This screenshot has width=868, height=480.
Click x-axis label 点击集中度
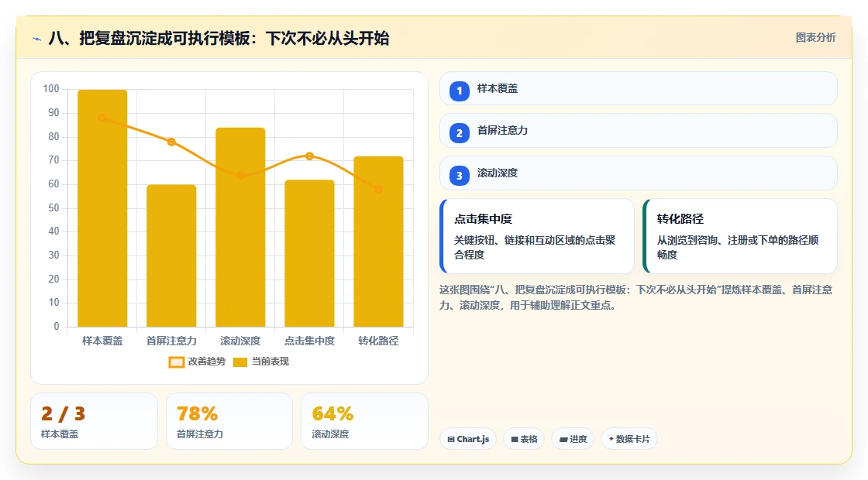point(309,341)
